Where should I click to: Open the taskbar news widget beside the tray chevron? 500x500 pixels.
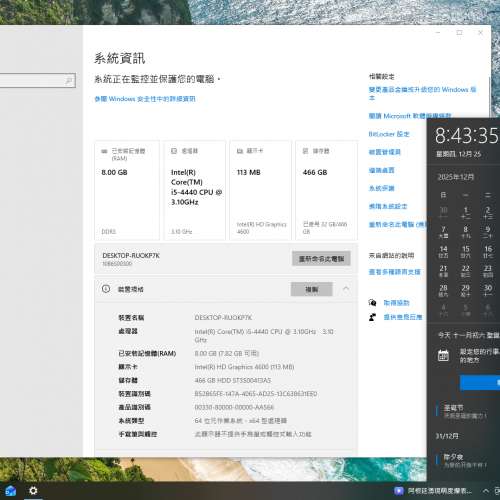pos(433,491)
